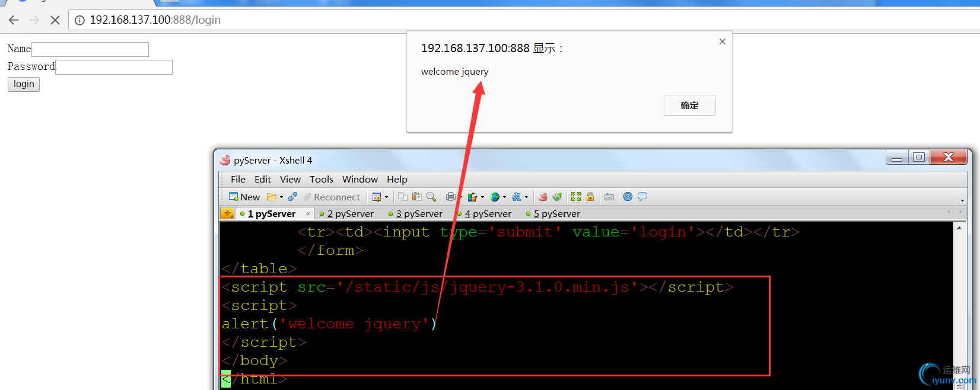Open the View menu in Xshell
The width and height of the screenshot is (980, 390).
click(290, 179)
